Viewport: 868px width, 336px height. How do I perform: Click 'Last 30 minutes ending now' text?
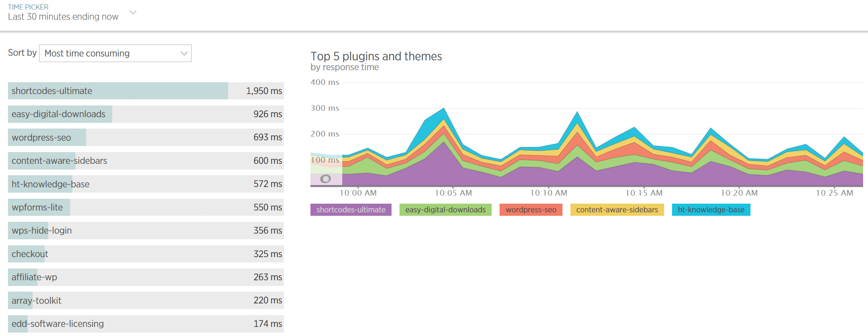coord(63,17)
